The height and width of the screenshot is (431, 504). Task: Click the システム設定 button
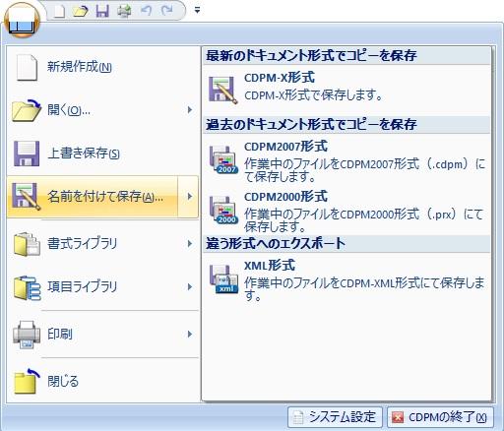[335, 417]
